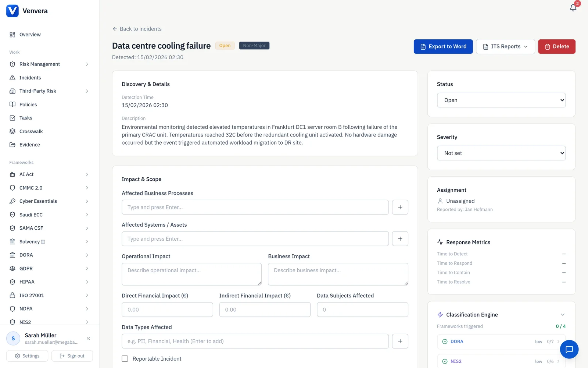Open Settings

(x=27, y=356)
